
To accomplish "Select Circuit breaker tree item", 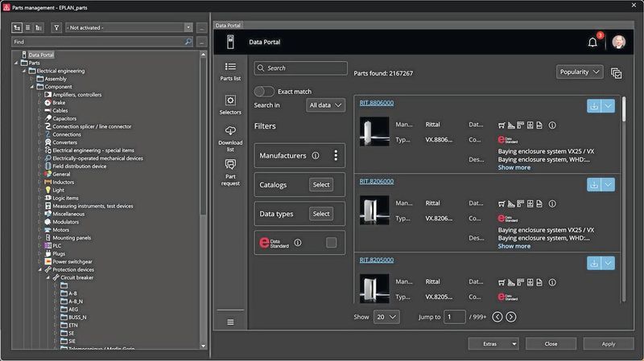I will point(77,277).
